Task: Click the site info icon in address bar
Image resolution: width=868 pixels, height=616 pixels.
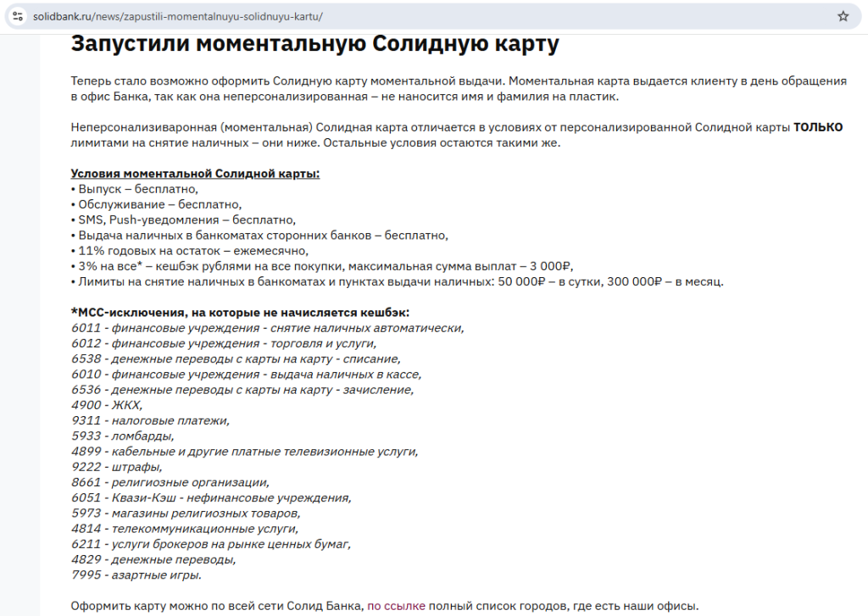Action: pyautogui.click(x=18, y=16)
